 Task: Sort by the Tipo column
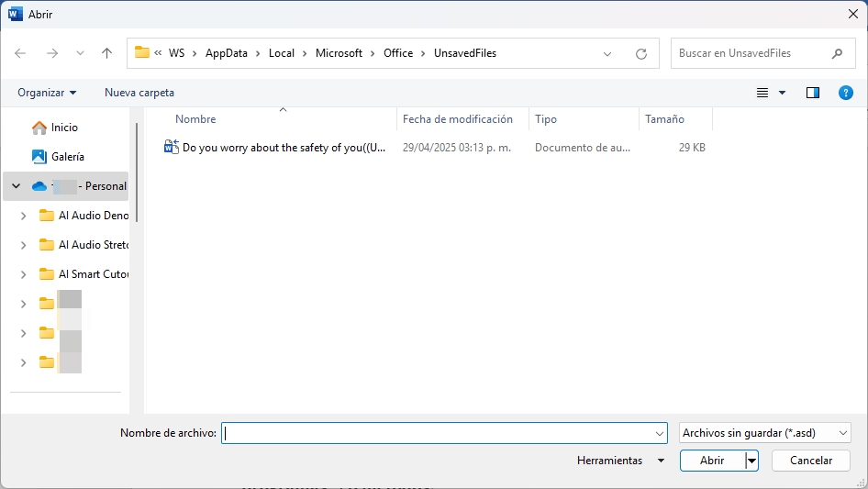coord(546,119)
